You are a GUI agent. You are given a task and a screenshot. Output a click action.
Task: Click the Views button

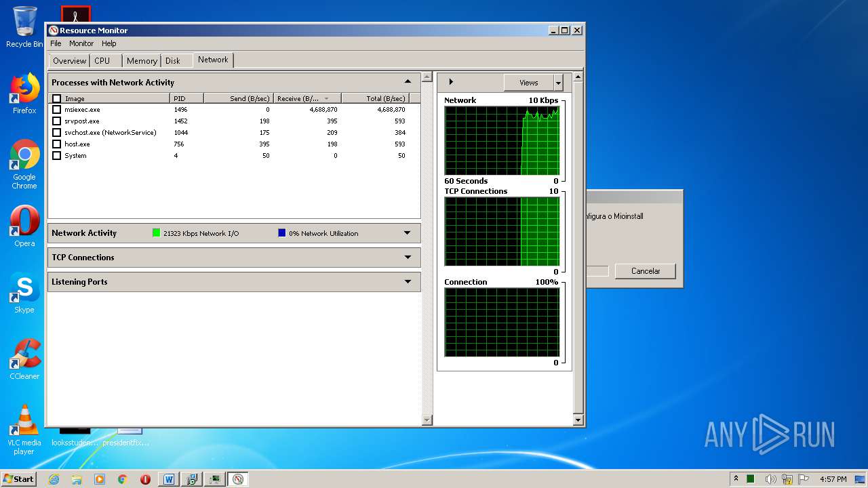point(529,83)
